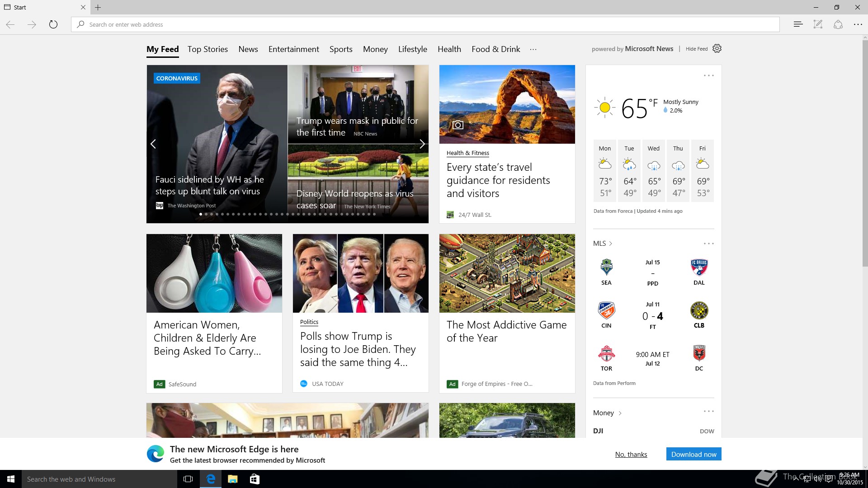This screenshot has width=868, height=488.
Task: Open weather card options ellipsis
Action: (x=708, y=75)
